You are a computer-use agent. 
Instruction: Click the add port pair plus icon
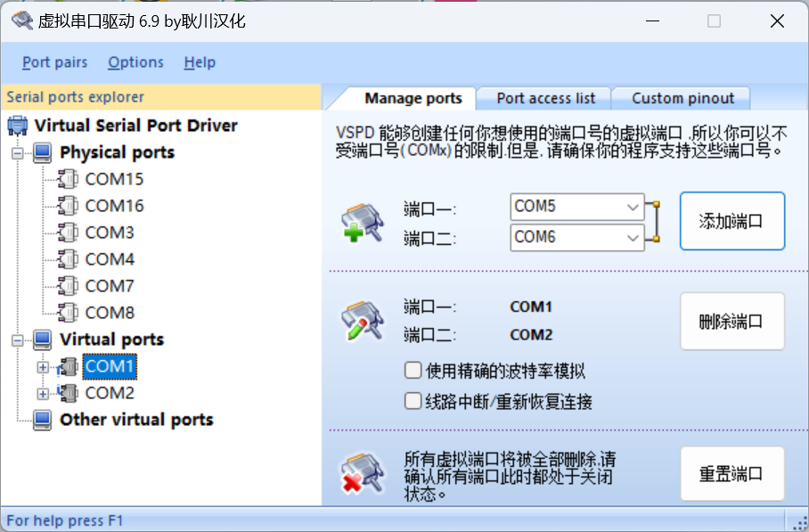363,223
